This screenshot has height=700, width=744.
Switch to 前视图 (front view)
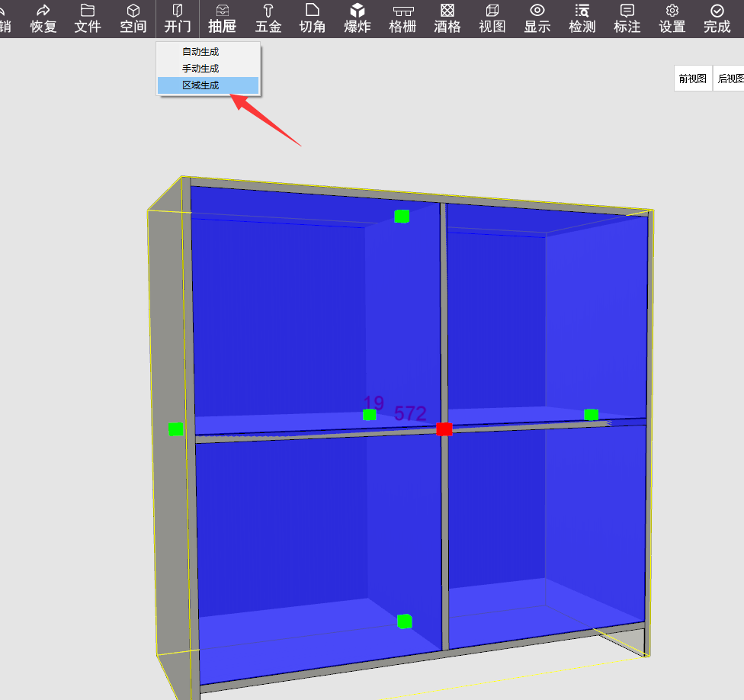click(x=693, y=79)
